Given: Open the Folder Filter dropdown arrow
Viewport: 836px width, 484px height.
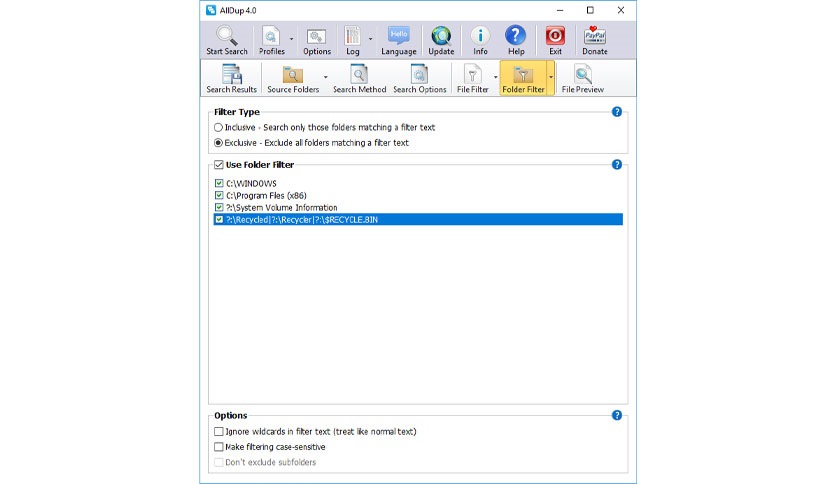Looking at the screenshot, I should point(550,77).
